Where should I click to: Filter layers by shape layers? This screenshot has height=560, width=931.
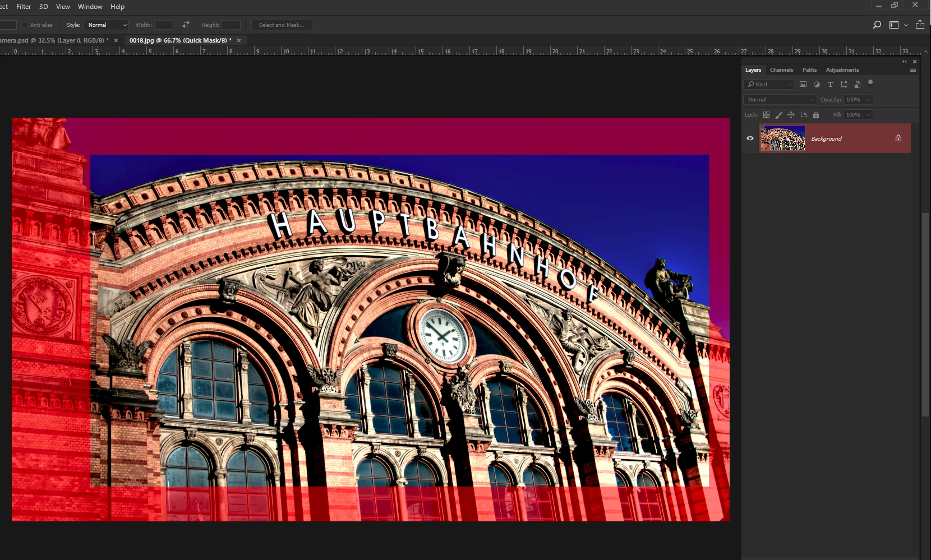tap(844, 84)
